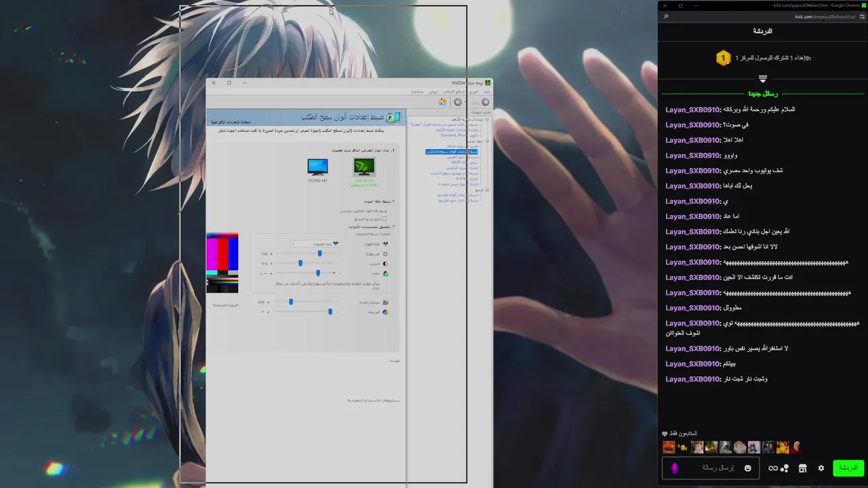Open the 'ملف' menu in NVIDIA panel
The image size is (868, 488).
(x=487, y=91)
